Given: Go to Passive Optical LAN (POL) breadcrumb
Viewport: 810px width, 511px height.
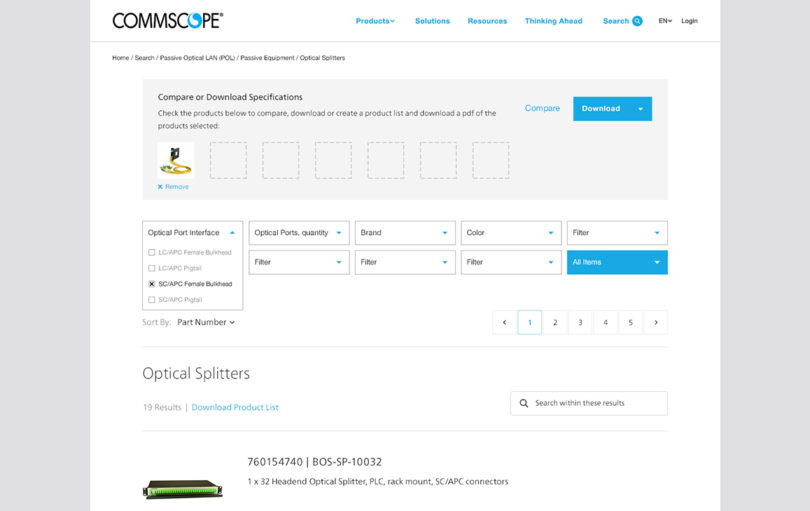Looking at the screenshot, I should 197,58.
